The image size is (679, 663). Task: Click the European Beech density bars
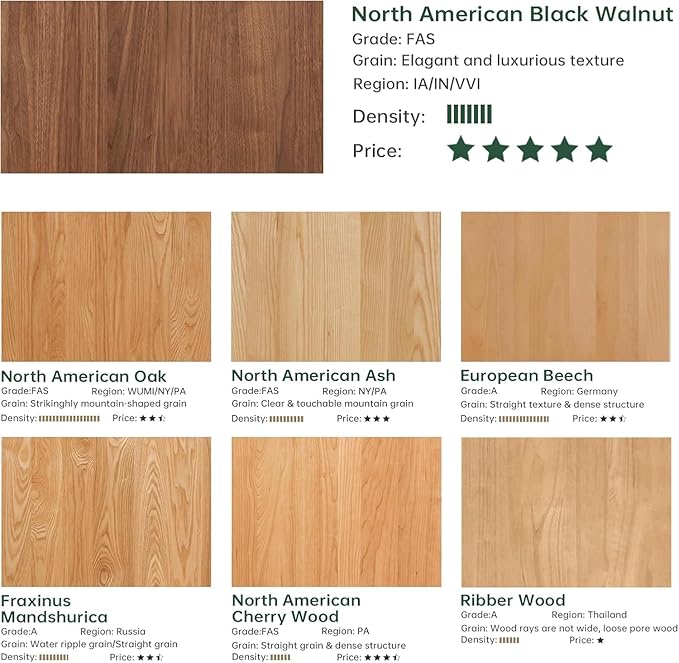pos(524,419)
